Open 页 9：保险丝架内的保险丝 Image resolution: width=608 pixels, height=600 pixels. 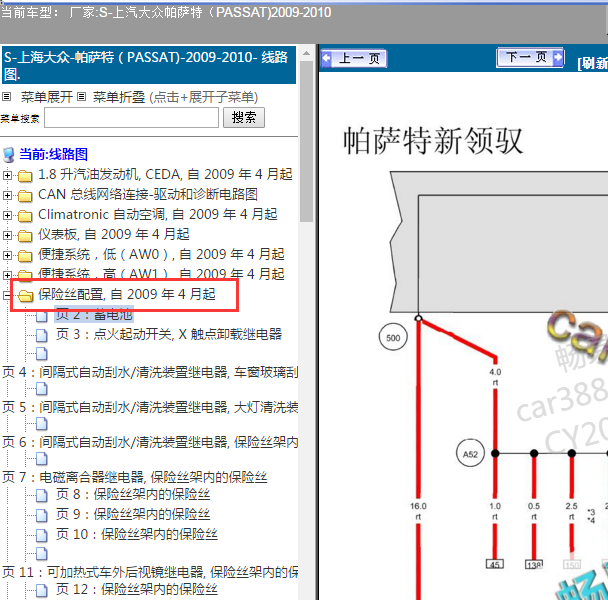(133, 514)
